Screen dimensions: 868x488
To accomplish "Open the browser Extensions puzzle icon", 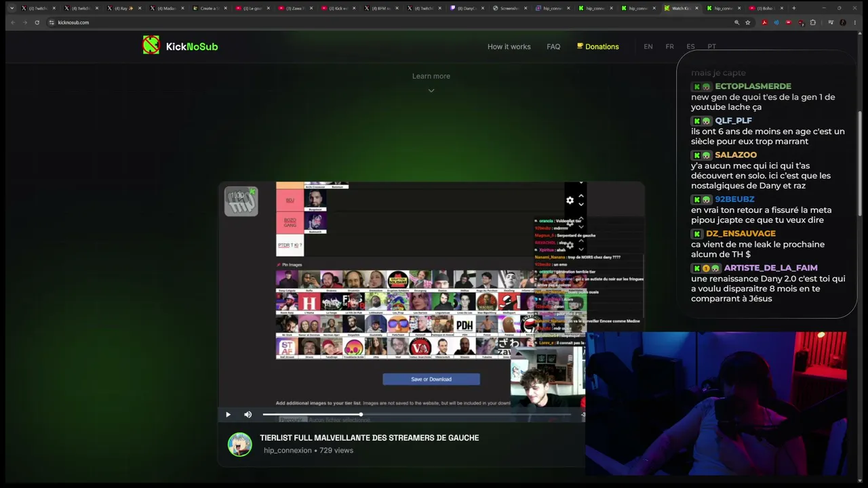I will pos(813,22).
